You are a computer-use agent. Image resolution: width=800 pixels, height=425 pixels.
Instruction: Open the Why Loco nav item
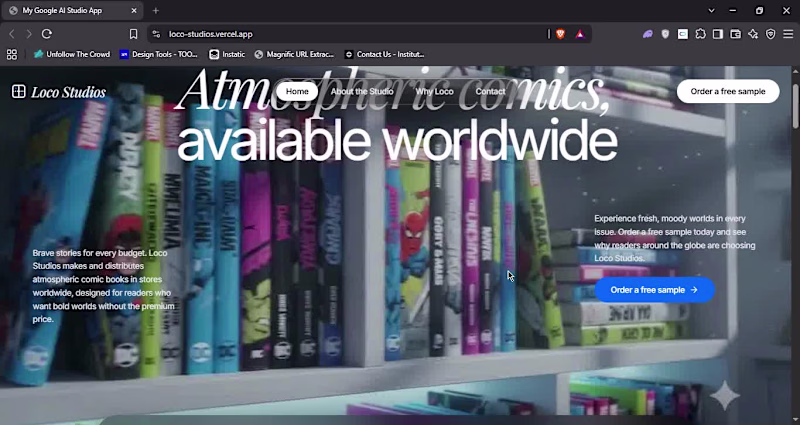[434, 91]
